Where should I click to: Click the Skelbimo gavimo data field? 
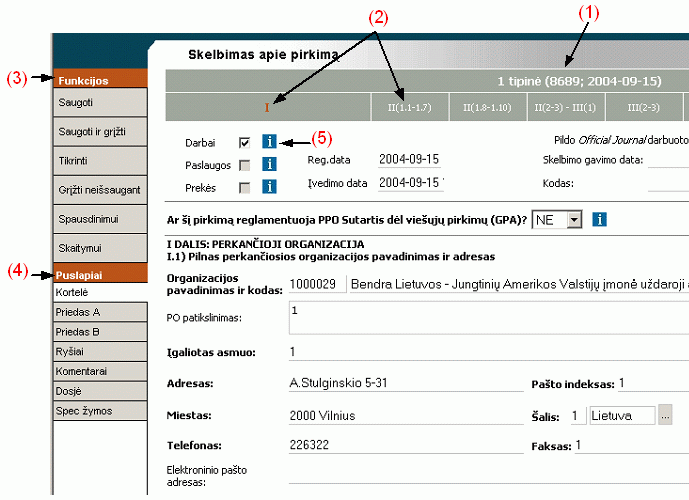click(668, 160)
